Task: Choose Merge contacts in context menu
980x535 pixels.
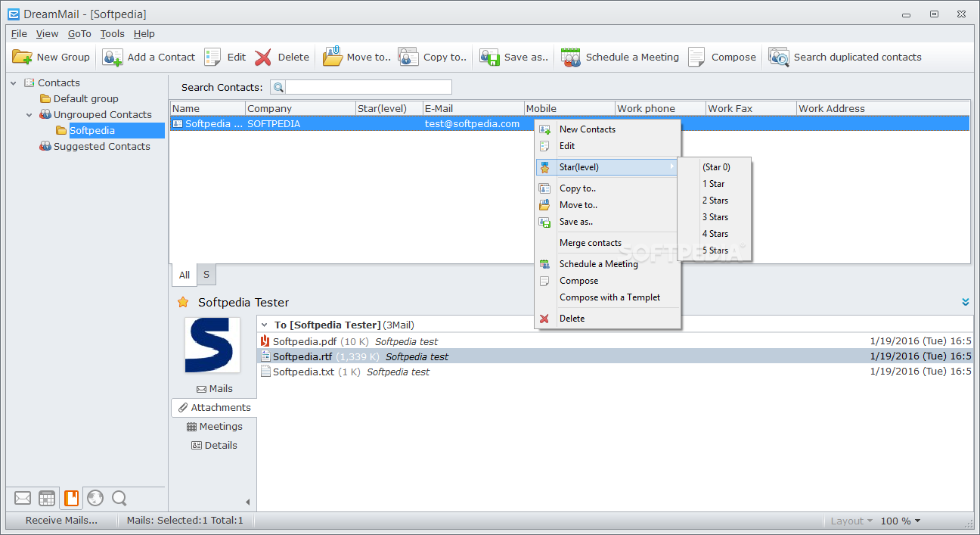Action: 608,243
